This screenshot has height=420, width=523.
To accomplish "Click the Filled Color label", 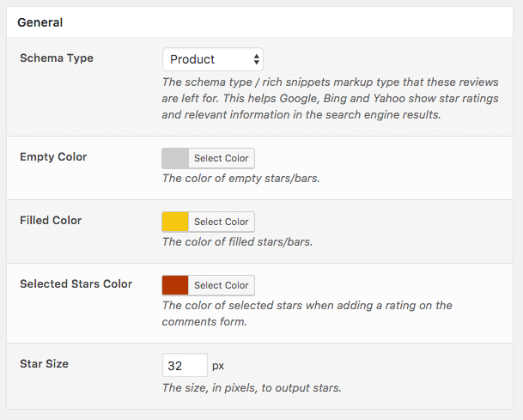I will click(x=51, y=221).
